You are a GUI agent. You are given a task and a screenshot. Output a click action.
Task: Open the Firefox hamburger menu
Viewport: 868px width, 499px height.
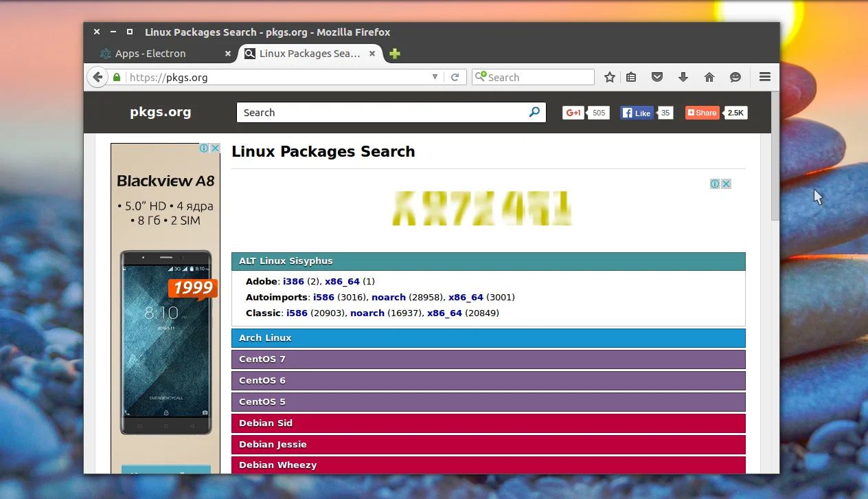coord(765,77)
